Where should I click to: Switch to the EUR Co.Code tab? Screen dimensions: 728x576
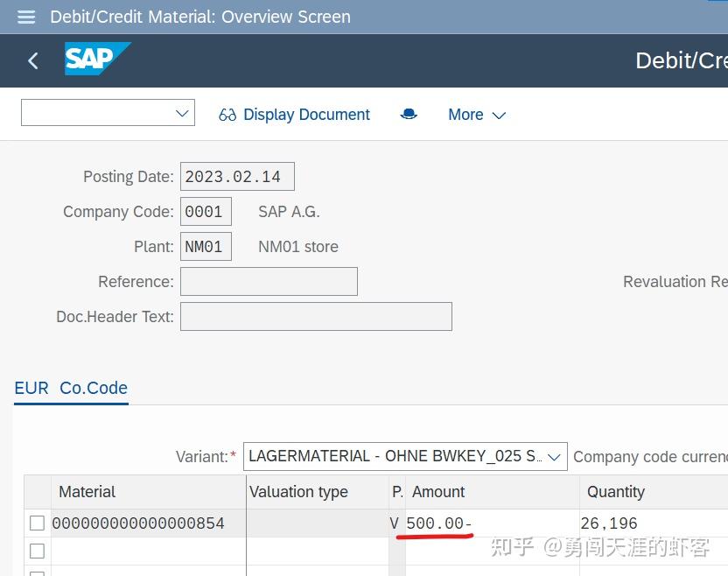[x=70, y=388]
